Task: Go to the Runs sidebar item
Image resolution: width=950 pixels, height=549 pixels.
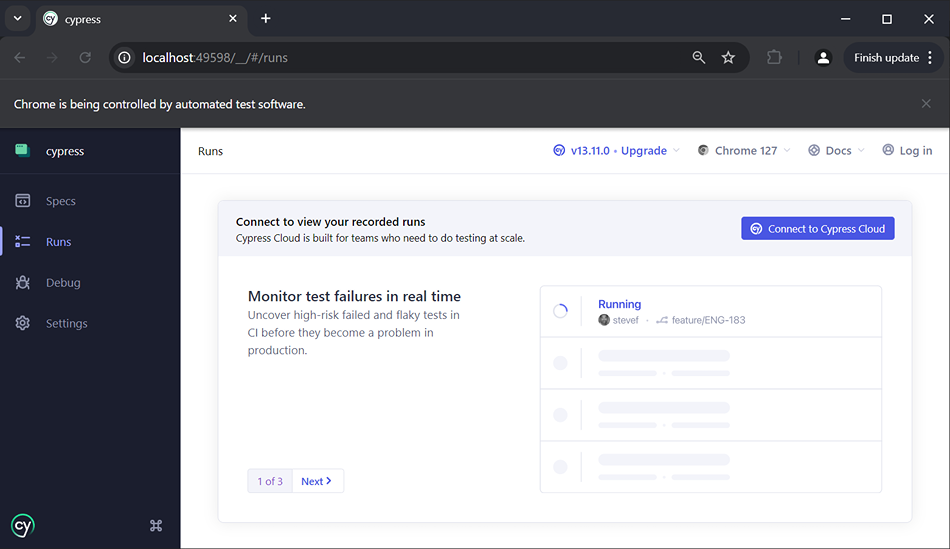Action: [58, 242]
